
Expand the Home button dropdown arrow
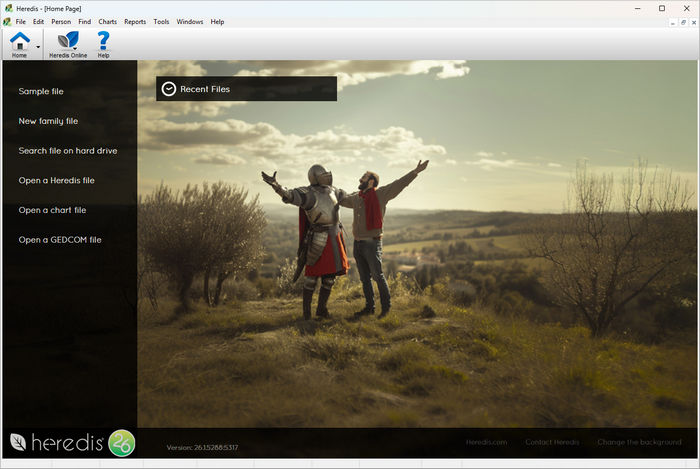[39, 46]
